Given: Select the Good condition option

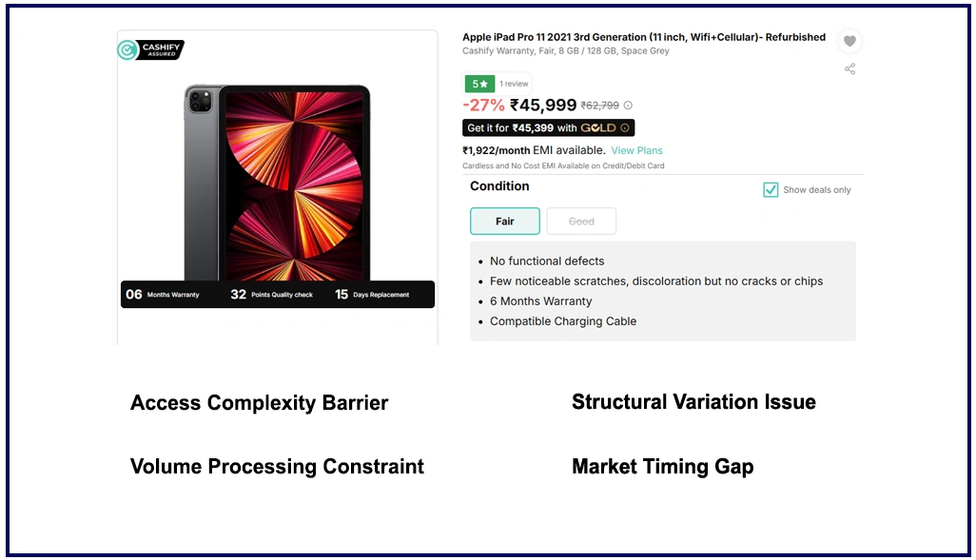Looking at the screenshot, I should point(581,222).
